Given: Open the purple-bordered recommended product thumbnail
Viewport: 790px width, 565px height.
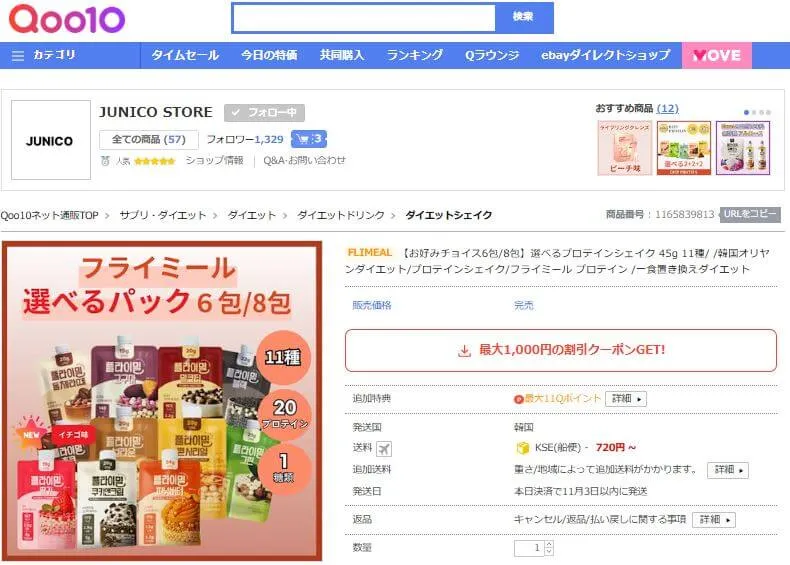Looking at the screenshot, I should point(743,148).
